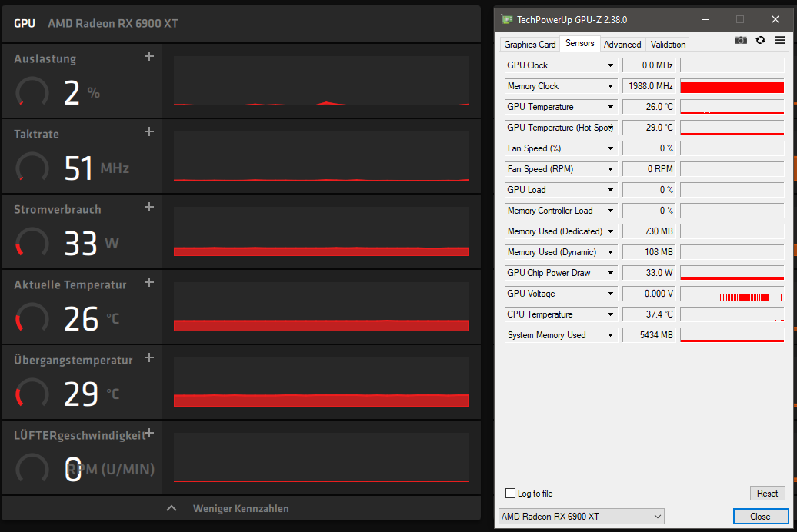Click the 730 MB dedicated memory value
The image size is (797, 532).
pos(649,231)
